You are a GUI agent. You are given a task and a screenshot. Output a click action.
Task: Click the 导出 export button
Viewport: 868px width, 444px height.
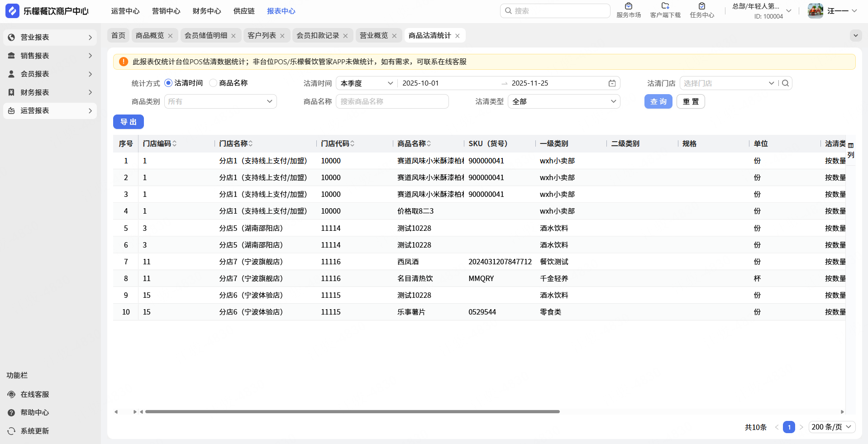[129, 122]
